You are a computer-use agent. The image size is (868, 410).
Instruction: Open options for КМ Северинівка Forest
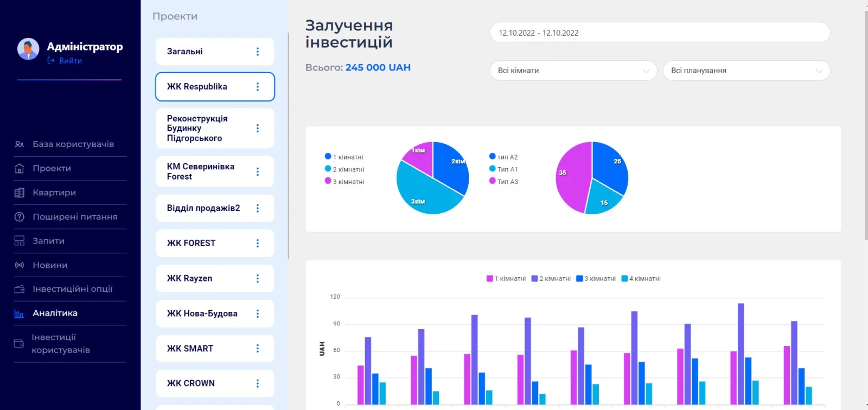click(258, 172)
